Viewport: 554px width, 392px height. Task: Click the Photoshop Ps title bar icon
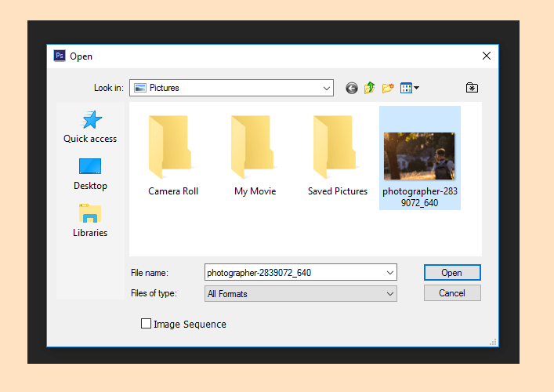click(x=60, y=56)
